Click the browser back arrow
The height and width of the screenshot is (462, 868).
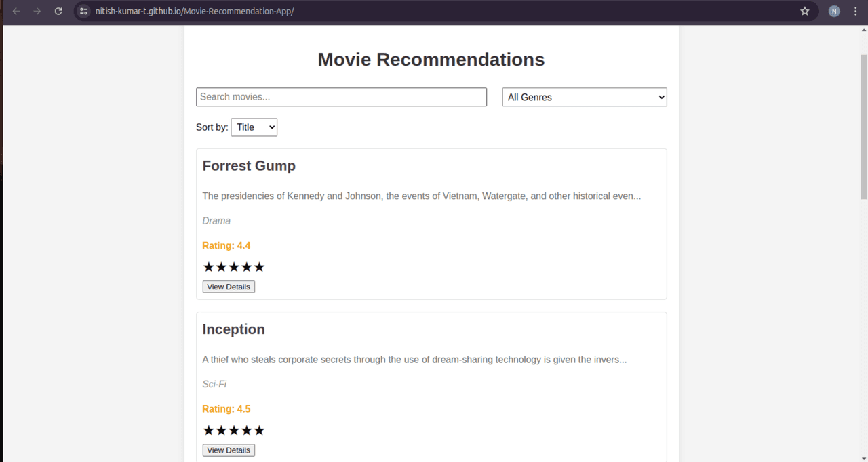(16, 12)
